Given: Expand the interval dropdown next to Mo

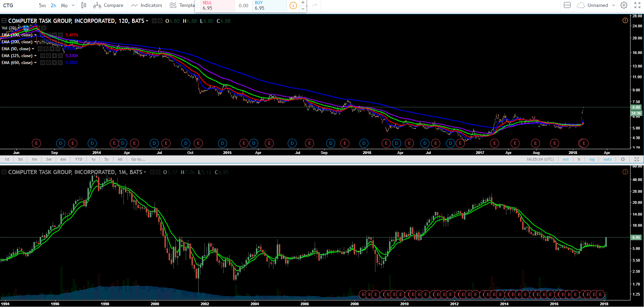Looking at the screenshot, I should pos(73,5).
